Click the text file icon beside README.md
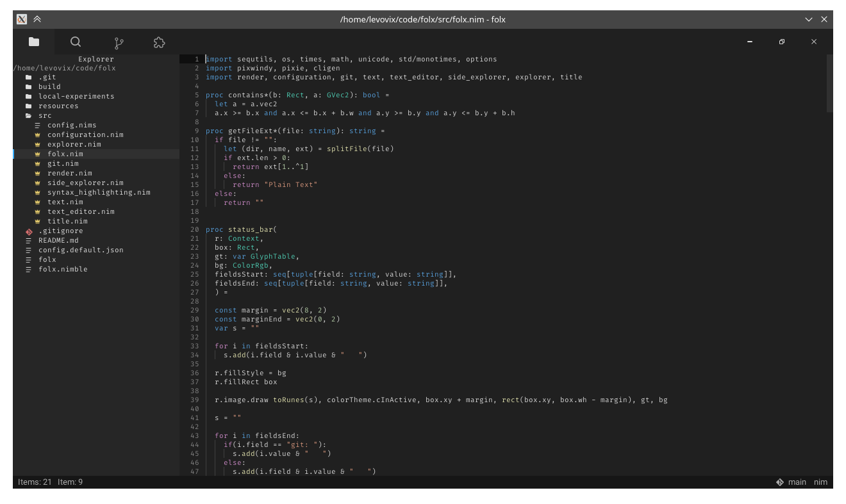 pos(29,241)
